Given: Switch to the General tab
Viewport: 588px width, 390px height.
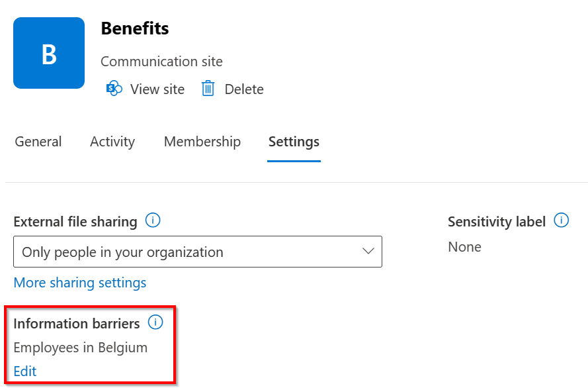Looking at the screenshot, I should [38, 142].
